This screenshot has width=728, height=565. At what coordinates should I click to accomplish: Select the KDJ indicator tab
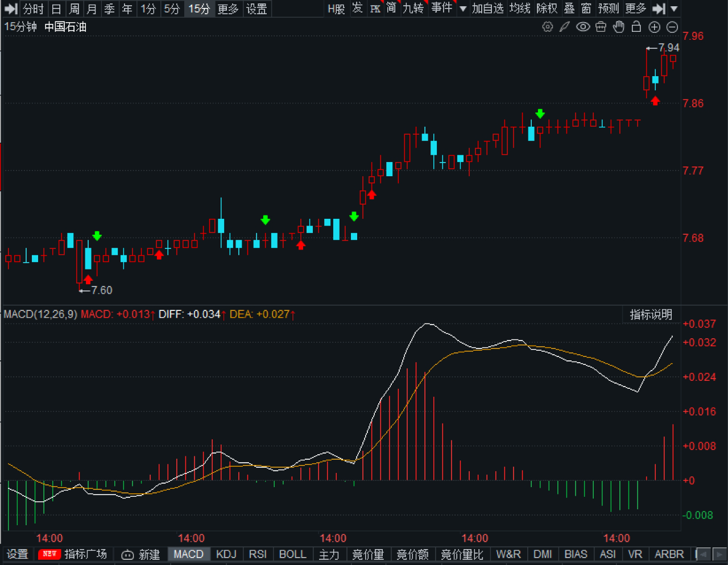tap(226, 554)
